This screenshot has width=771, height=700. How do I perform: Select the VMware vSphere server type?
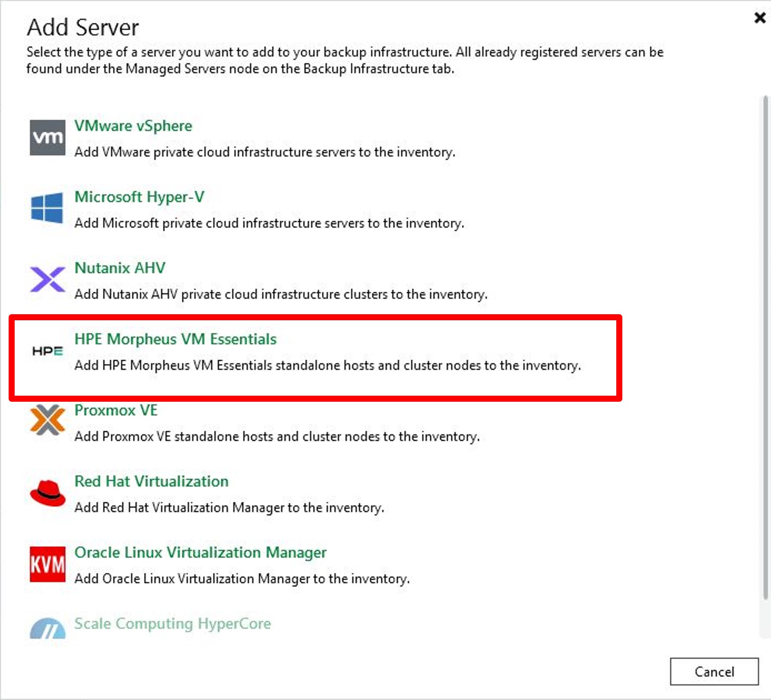(x=133, y=126)
